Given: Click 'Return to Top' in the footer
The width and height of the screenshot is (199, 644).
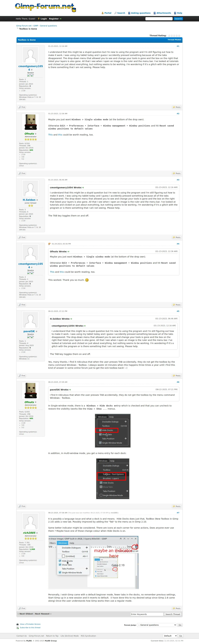Looking at the screenshot, I should pyautogui.click(x=52, y=636).
